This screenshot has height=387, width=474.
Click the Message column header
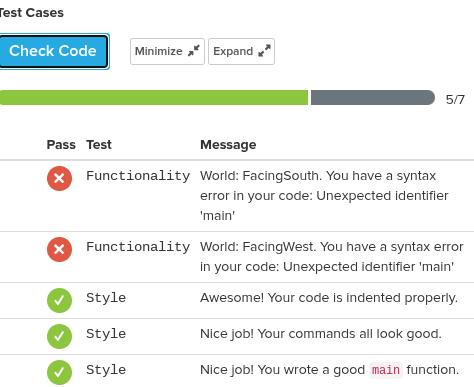pos(228,145)
